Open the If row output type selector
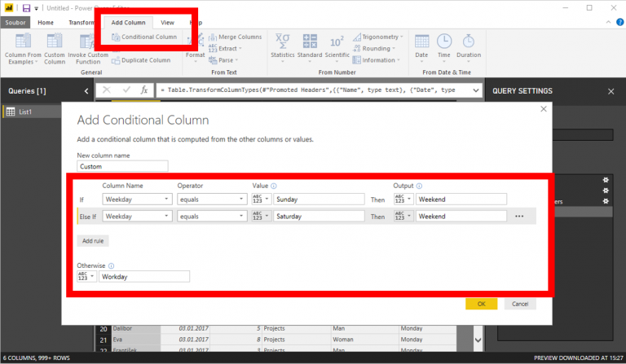The image size is (626, 364). [403, 200]
